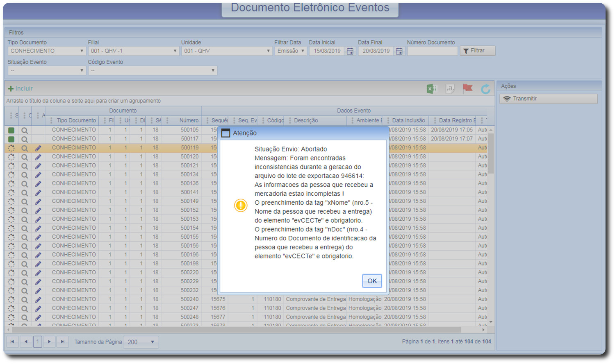The height and width of the screenshot is (364, 615).
Task: Refresh the events grid
Action: [x=485, y=89]
